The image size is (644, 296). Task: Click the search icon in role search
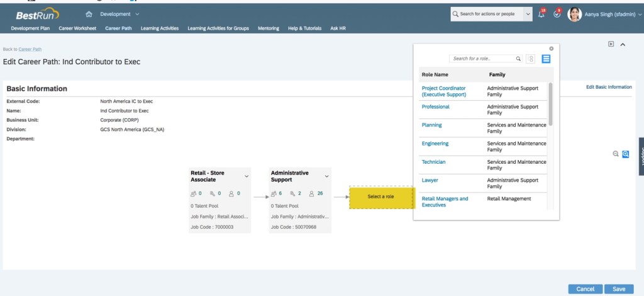point(518,59)
